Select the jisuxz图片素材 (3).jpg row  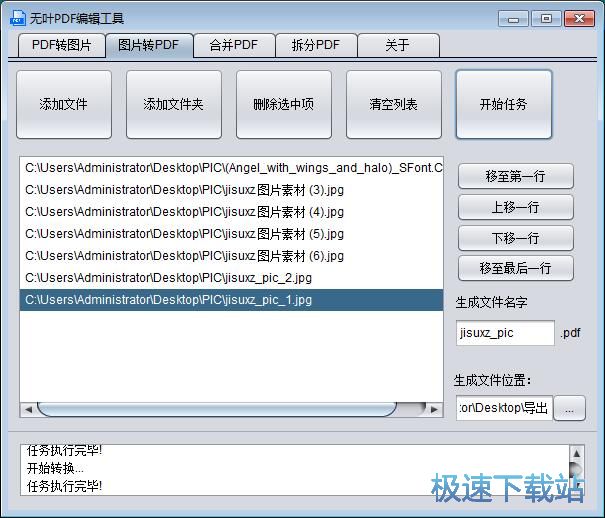click(231, 190)
